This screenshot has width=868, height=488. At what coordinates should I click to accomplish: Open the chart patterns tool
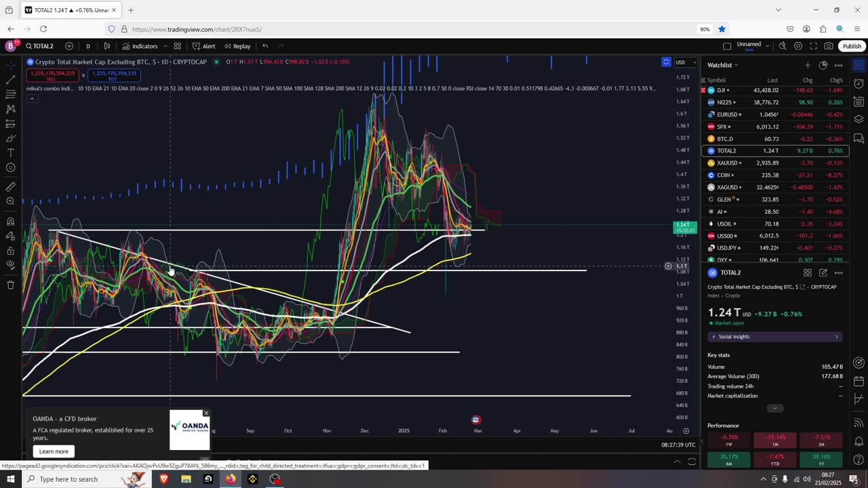coord(10,109)
